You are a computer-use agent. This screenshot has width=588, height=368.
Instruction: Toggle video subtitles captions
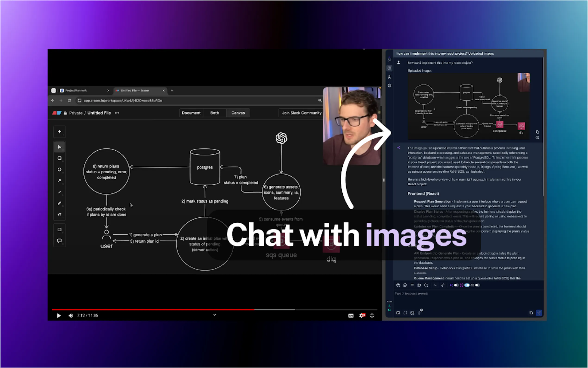pos(351,316)
